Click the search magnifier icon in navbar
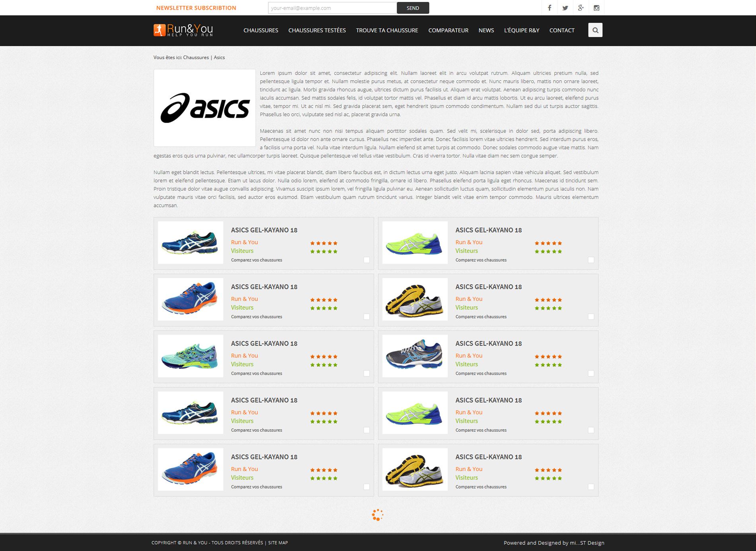 click(595, 30)
